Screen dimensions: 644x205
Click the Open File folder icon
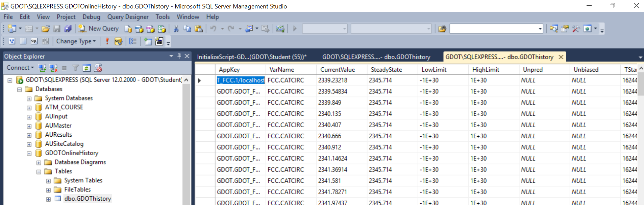pos(46,29)
